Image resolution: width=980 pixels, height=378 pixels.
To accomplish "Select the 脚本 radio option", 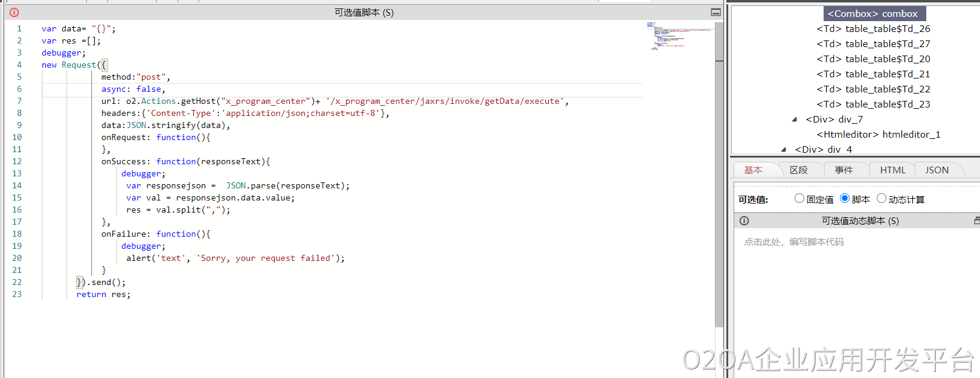I will [845, 199].
